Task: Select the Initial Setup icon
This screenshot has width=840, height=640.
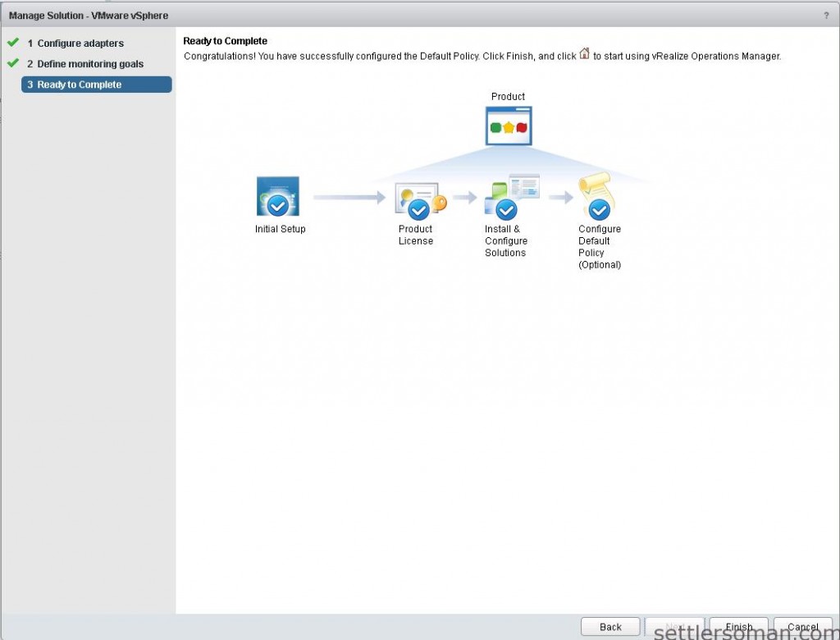Action: coord(278,197)
